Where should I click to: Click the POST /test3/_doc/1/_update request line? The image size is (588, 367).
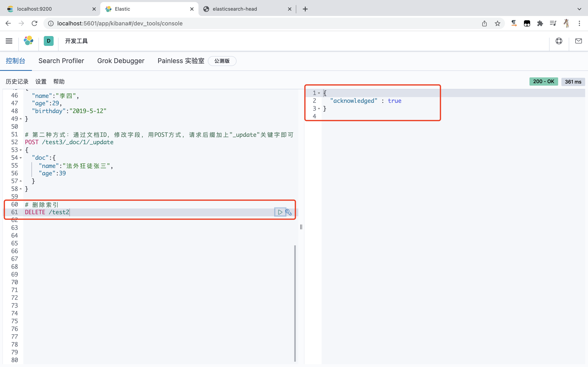click(x=69, y=142)
